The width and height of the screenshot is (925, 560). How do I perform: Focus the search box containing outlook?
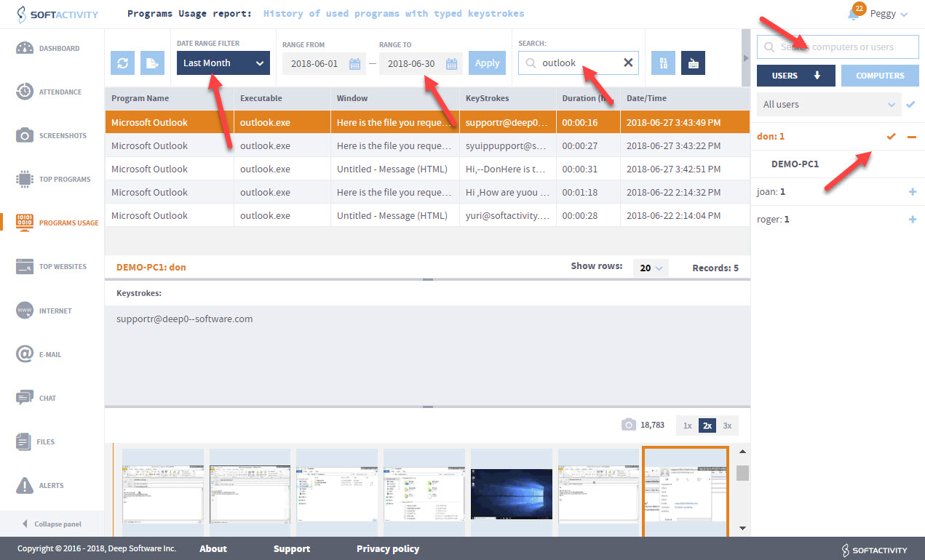579,63
